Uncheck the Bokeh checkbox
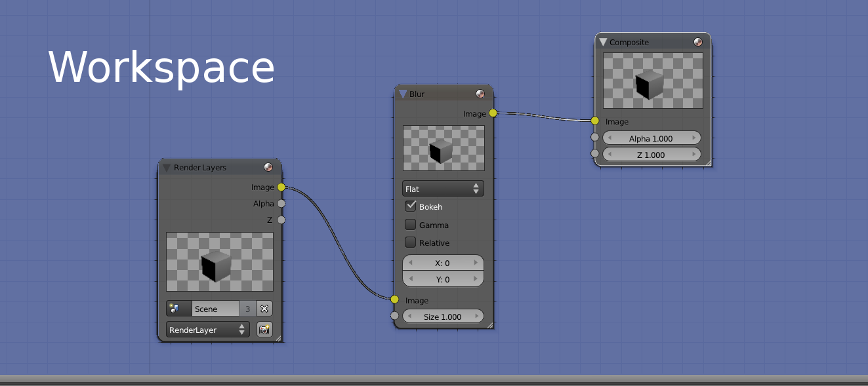The width and height of the screenshot is (868, 386). (x=411, y=206)
